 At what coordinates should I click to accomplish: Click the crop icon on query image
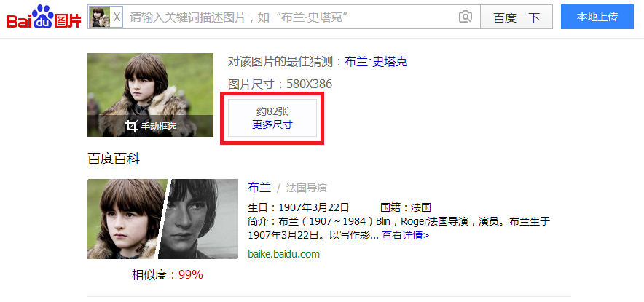(131, 126)
